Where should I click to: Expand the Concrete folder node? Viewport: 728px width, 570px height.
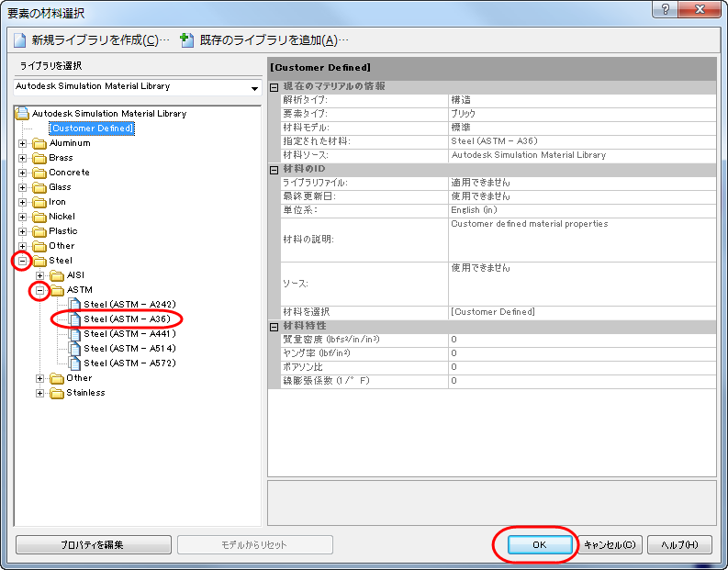(x=22, y=173)
